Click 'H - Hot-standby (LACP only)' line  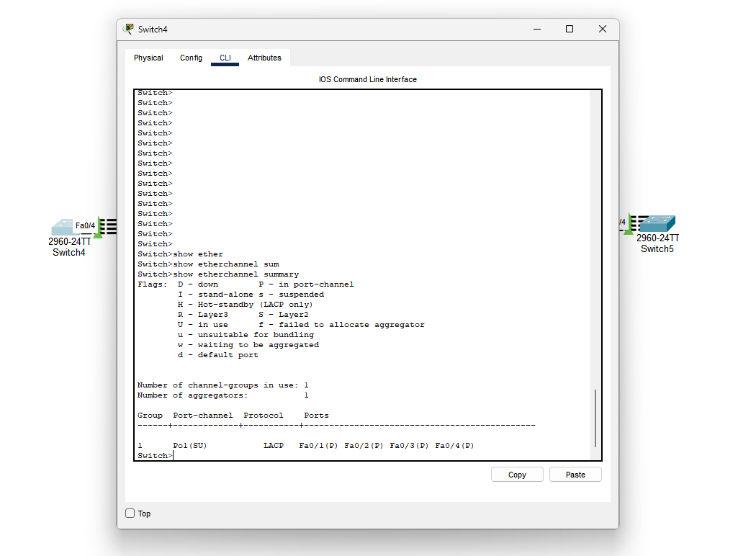pos(245,305)
